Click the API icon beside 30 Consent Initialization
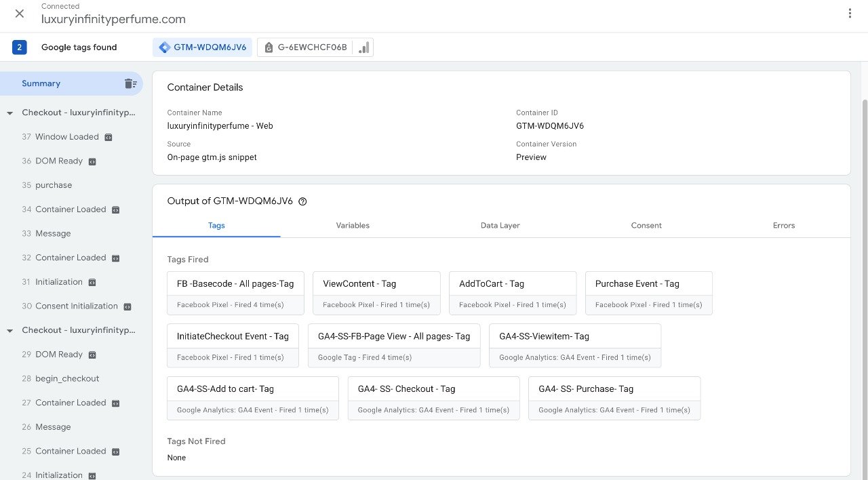The image size is (868, 480). coord(127,306)
